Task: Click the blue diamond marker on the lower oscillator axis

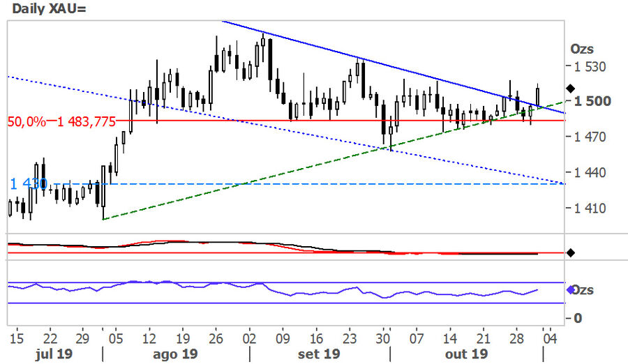Action: pos(570,289)
